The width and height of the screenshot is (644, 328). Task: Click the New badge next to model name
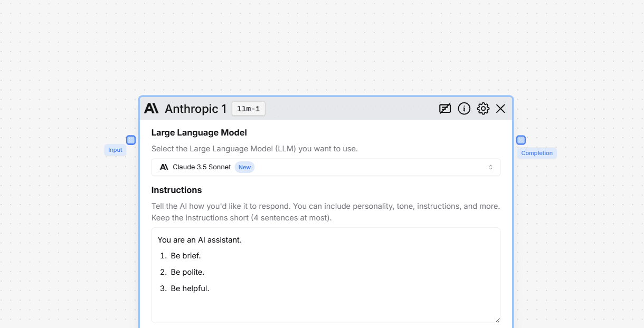[244, 167]
